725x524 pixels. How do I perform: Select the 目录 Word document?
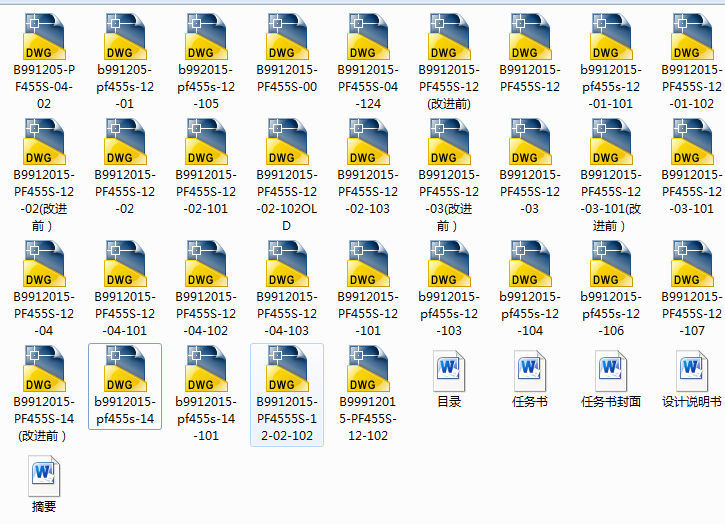pyautogui.click(x=449, y=379)
